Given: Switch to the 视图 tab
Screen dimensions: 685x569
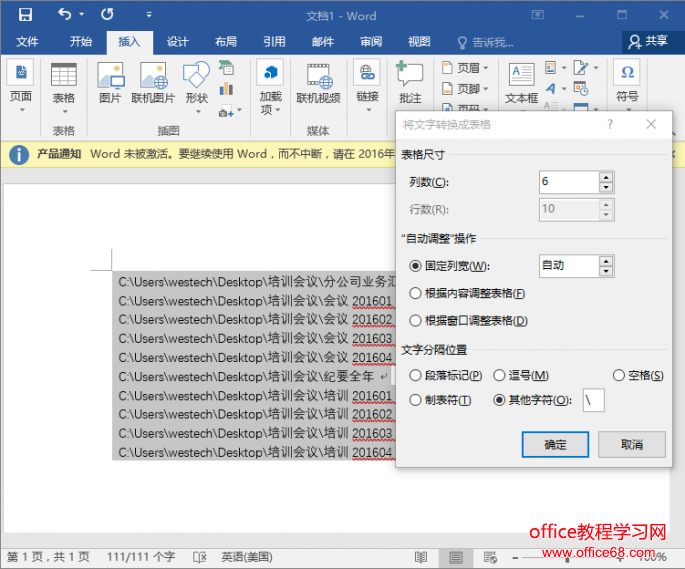Looking at the screenshot, I should point(419,42).
